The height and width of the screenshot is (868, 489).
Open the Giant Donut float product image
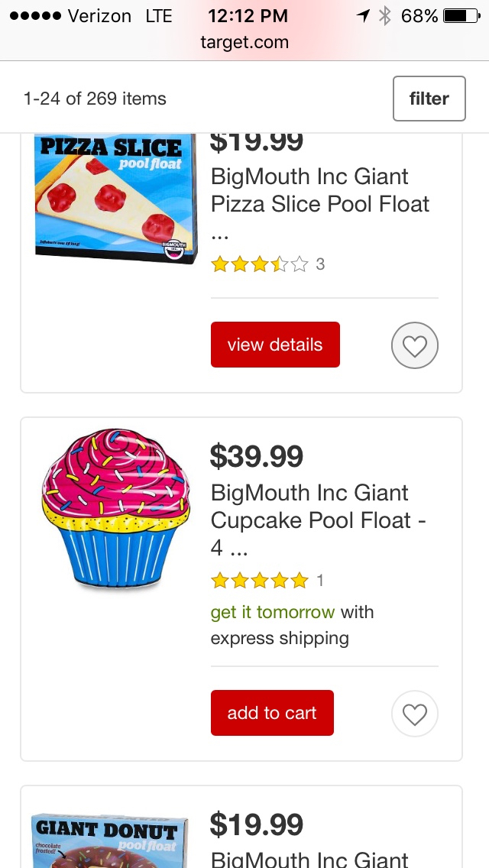click(x=107, y=840)
